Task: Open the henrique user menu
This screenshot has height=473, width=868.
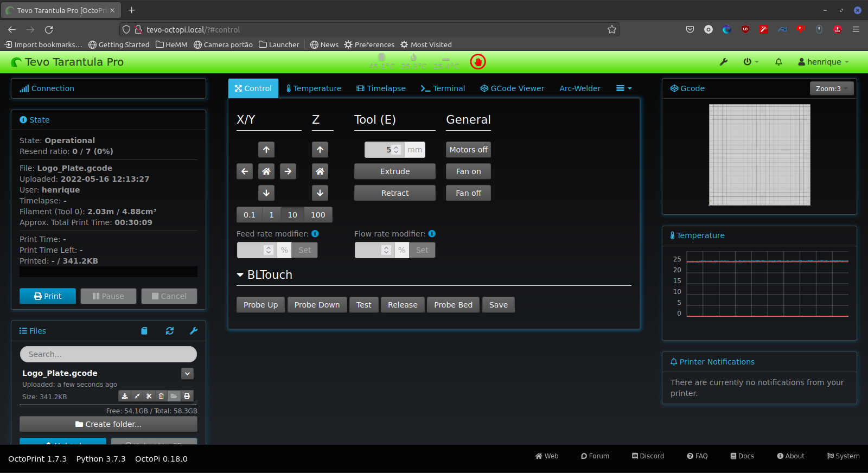Action: 824,62
